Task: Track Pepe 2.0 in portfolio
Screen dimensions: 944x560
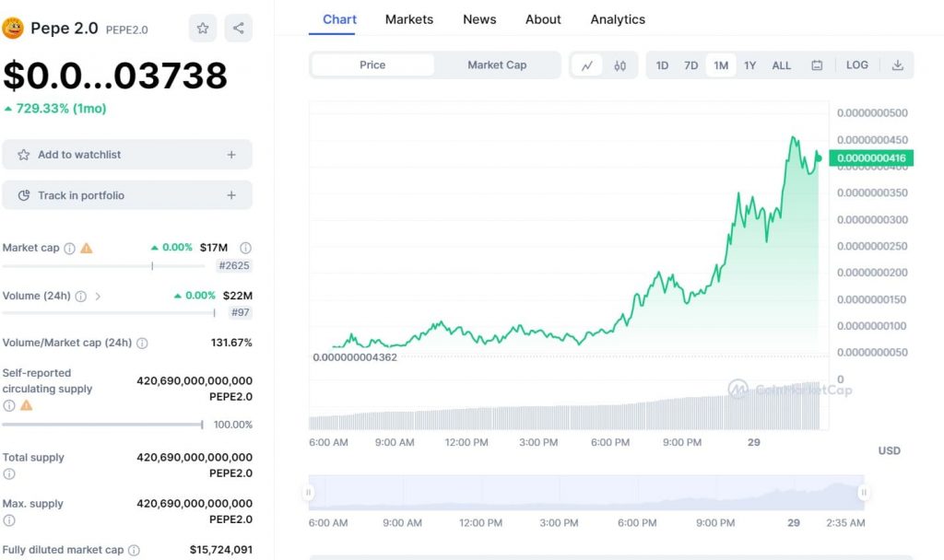Action: [x=127, y=195]
